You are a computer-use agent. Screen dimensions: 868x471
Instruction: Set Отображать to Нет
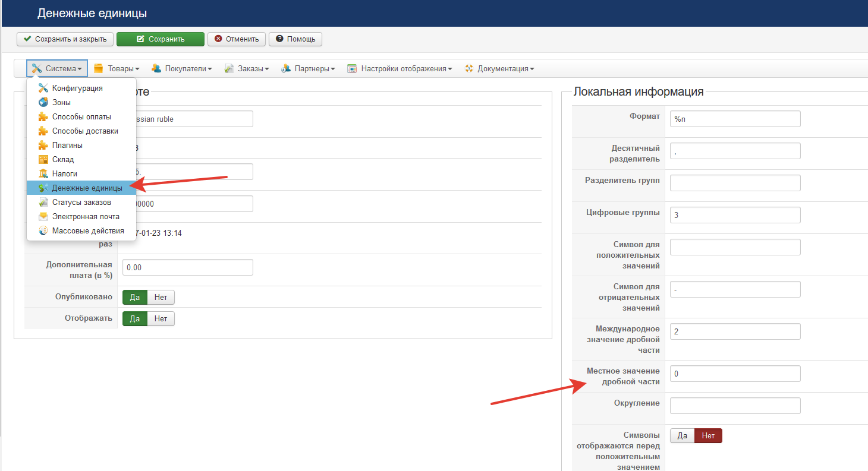161,318
